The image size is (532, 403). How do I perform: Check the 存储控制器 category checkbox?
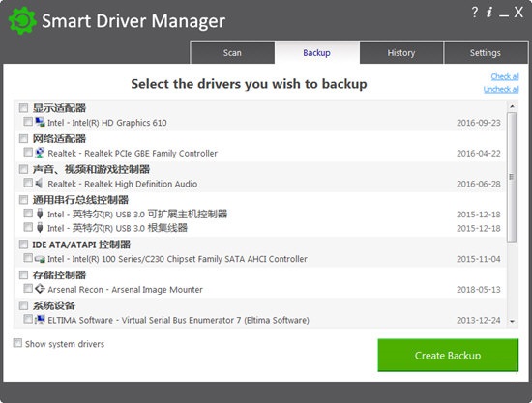coord(23,274)
